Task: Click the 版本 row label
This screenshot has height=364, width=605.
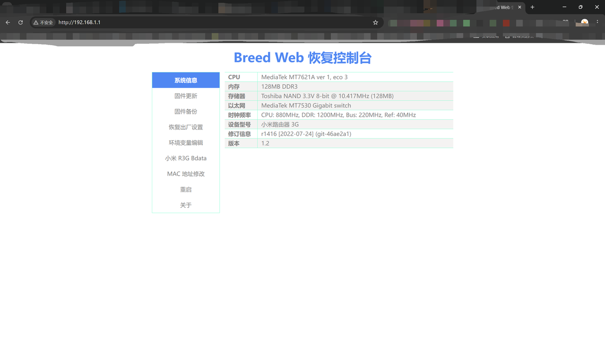Action: coord(234,143)
